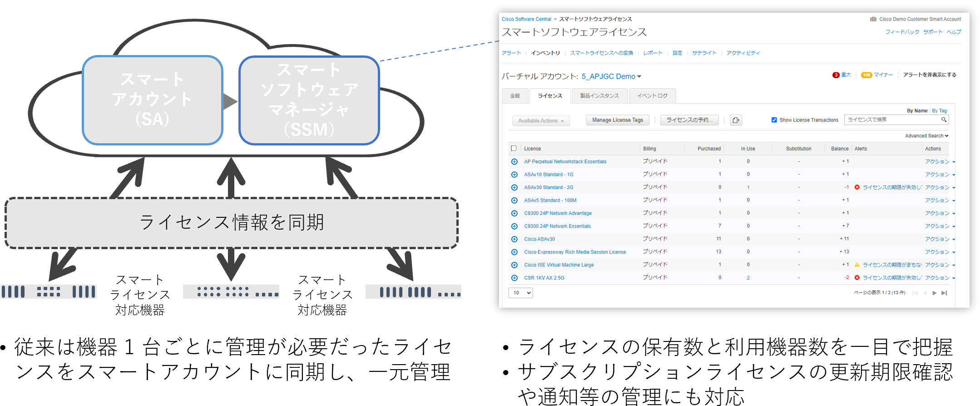Expand the AP Perpetual Networkstack Essentials row plus icon
This screenshot has width=980, height=406.
(x=514, y=161)
